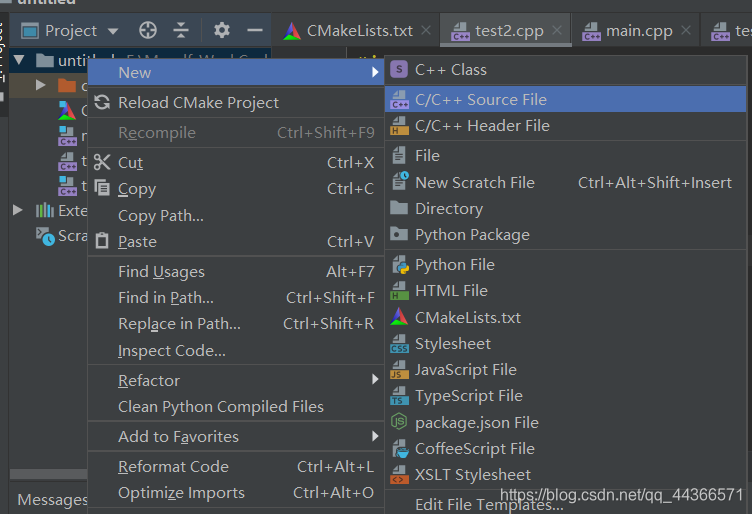Create a package.json File
The image size is (752, 514).
[x=565, y=422]
